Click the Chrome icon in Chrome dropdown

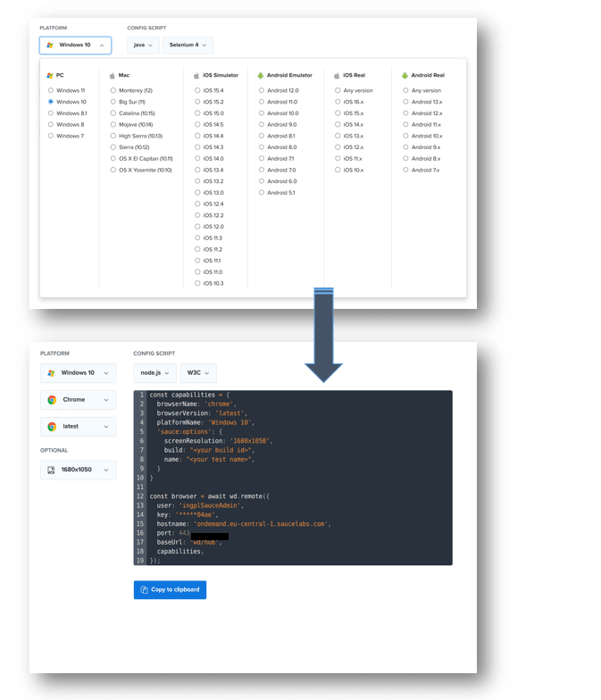[x=52, y=400]
